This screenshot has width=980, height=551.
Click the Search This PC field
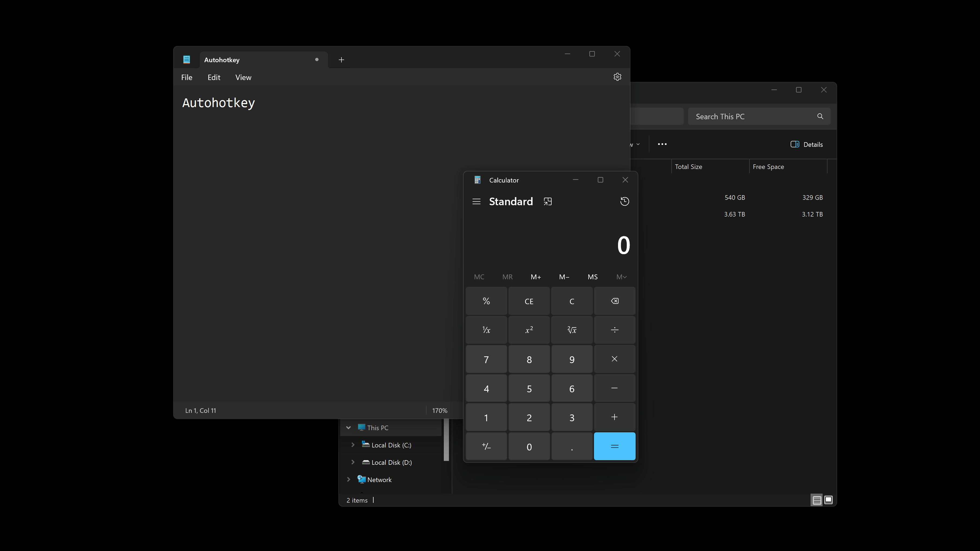pyautogui.click(x=759, y=117)
